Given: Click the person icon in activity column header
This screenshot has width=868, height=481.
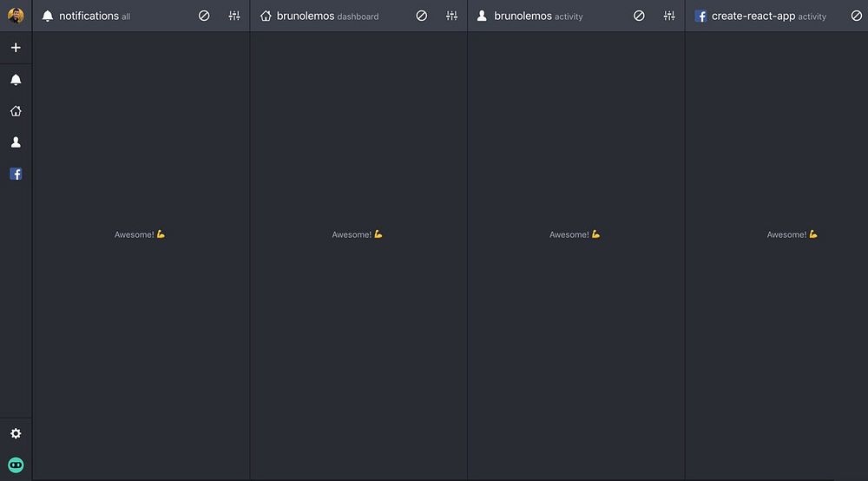Looking at the screenshot, I should pos(482,16).
